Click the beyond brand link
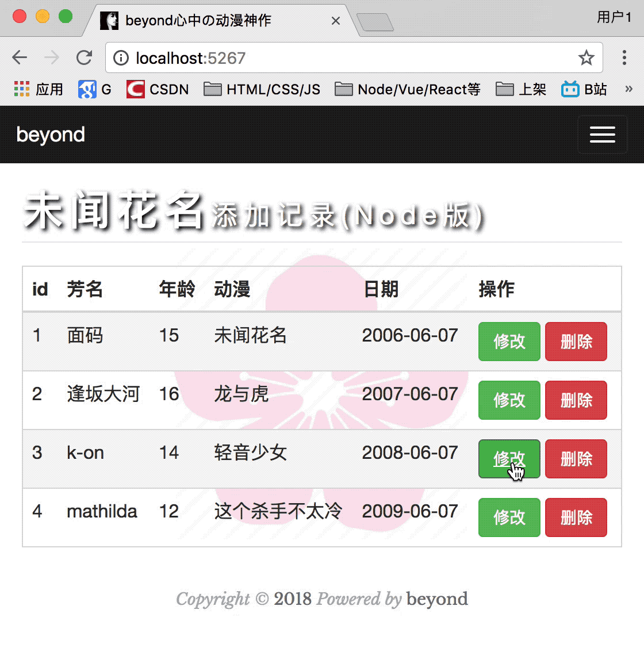644x667 pixels. pyautogui.click(x=51, y=135)
